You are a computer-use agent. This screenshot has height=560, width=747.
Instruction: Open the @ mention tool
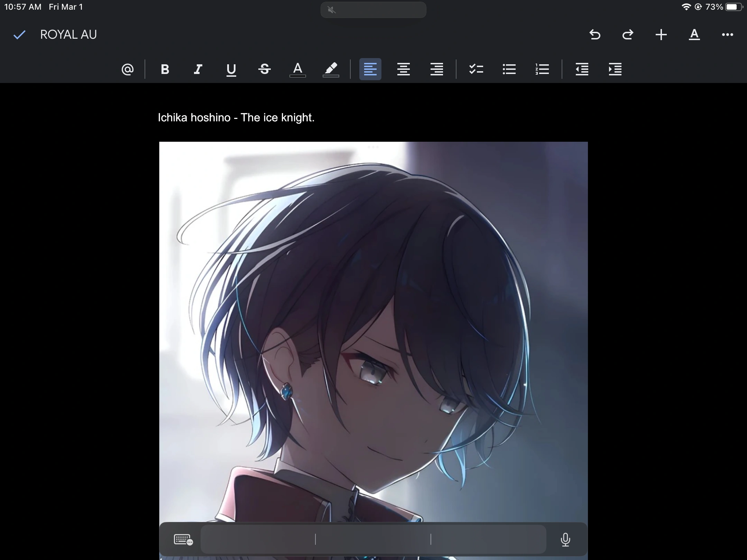pos(127,69)
